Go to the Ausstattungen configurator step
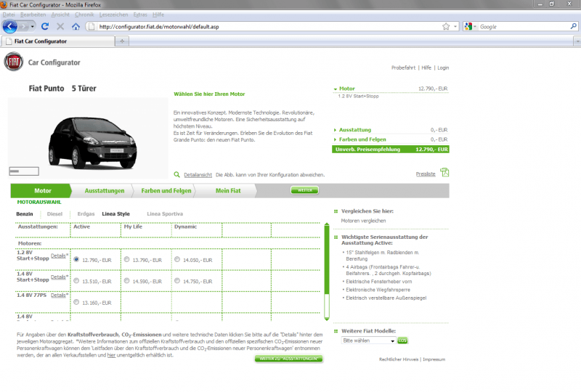Viewport: 581px width, 392px height. (105, 190)
